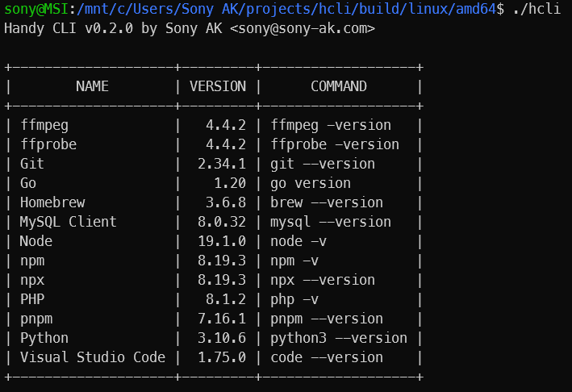Click the Homebrew version '3.6.8'
Screen dimensions: 572x392
coord(226,202)
